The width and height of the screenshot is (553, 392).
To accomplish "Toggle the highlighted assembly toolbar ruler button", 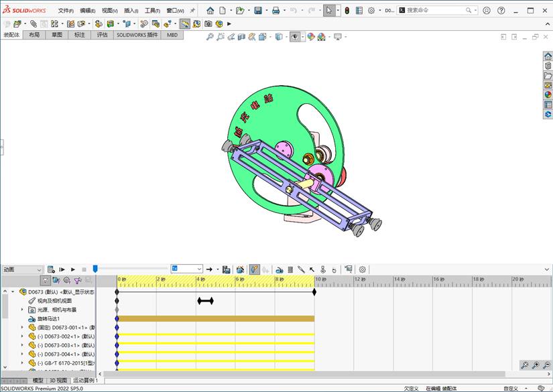I will 185,23.
